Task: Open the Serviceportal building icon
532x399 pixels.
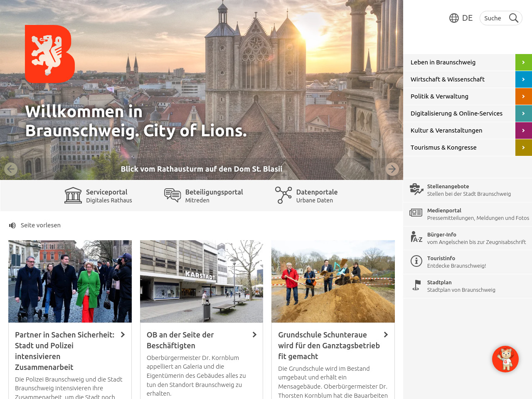Action: click(x=73, y=195)
